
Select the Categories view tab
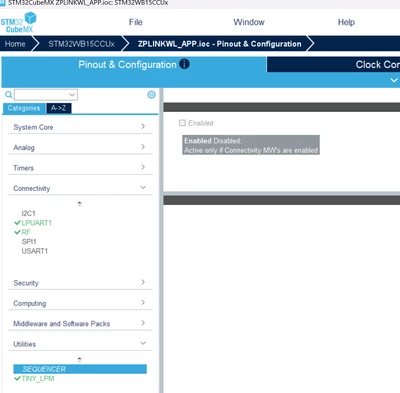coord(24,108)
